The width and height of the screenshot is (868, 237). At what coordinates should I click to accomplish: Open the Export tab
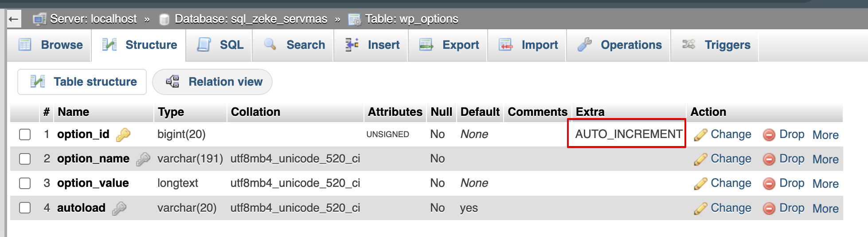449,45
